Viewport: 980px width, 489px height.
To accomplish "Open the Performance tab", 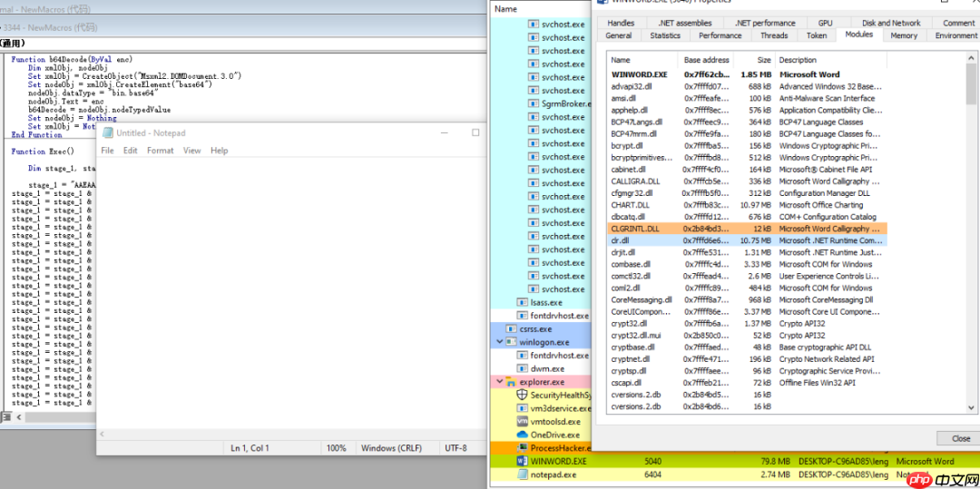I will tap(720, 35).
